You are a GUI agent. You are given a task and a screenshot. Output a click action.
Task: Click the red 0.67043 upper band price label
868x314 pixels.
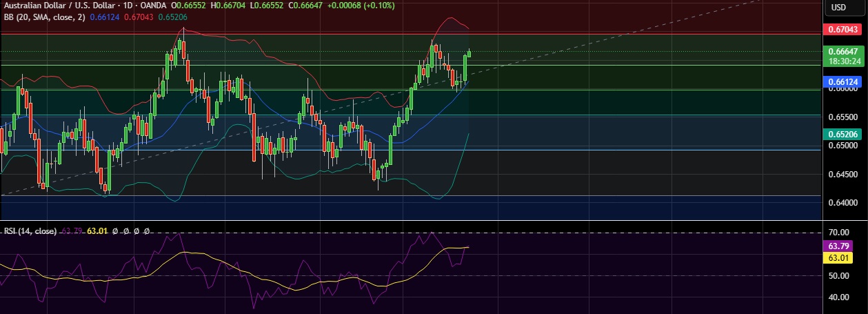(843, 30)
